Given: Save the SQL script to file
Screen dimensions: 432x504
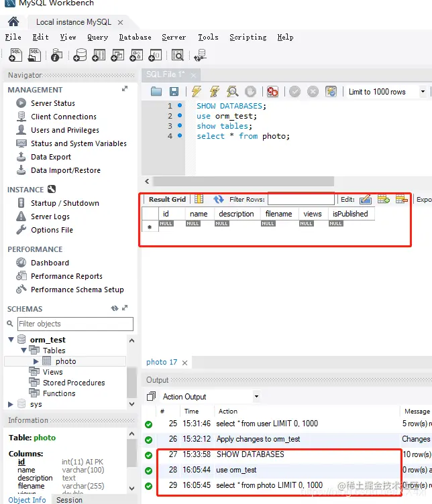Looking at the screenshot, I should pyautogui.click(x=174, y=92).
